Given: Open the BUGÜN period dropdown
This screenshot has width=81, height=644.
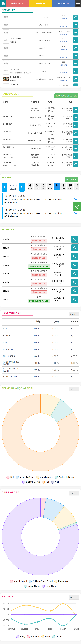Looking at the screenshot, I should click(74, 314).
